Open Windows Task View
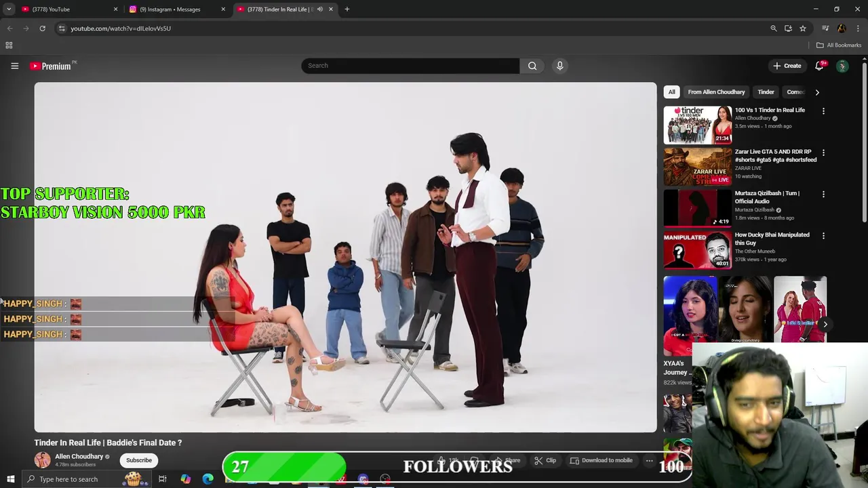 pyautogui.click(x=163, y=479)
